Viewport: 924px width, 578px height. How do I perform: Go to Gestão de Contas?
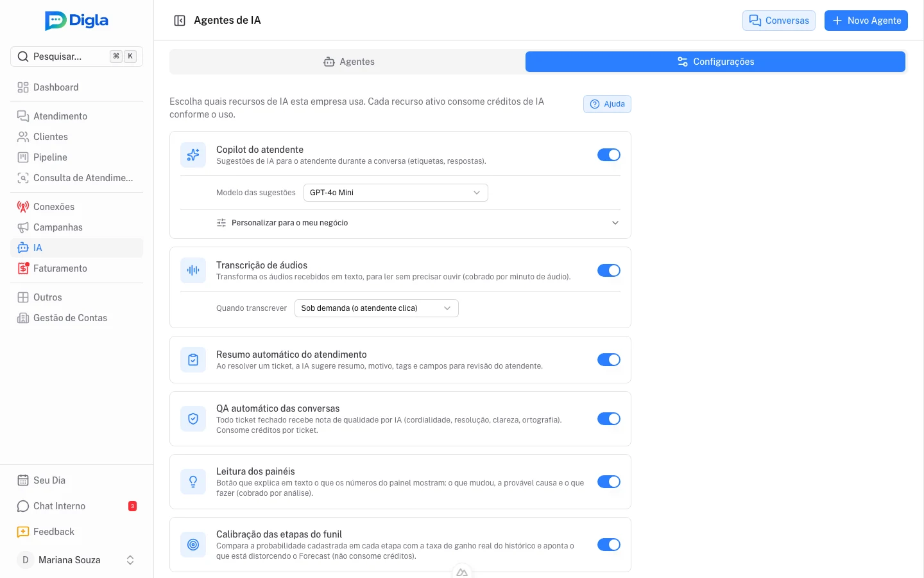(76, 318)
